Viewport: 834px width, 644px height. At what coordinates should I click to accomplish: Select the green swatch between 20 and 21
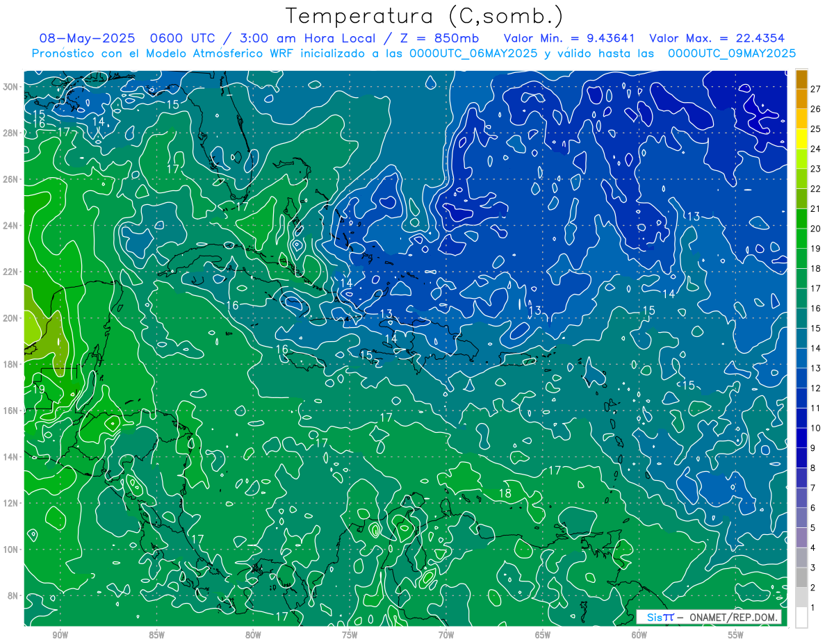(x=801, y=218)
